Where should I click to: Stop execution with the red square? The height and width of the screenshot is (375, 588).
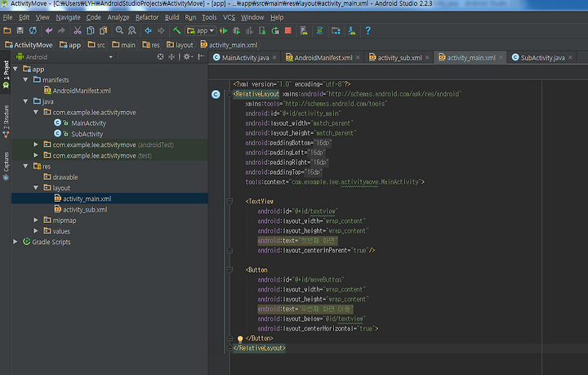tap(288, 31)
